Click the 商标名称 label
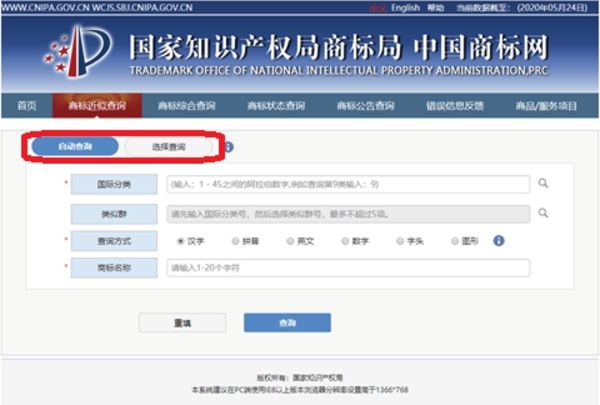 click(x=114, y=268)
